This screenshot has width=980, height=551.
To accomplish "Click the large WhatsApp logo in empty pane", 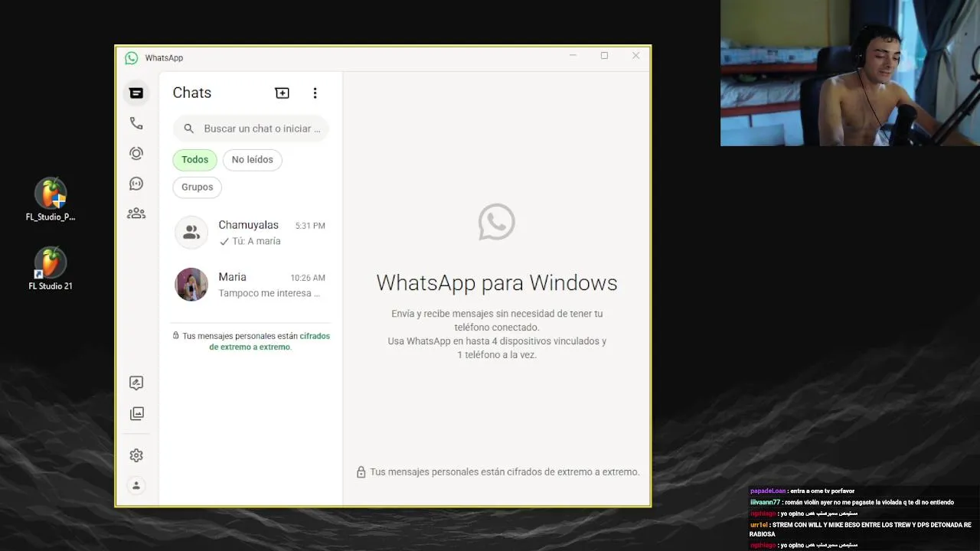I will point(497,222).
